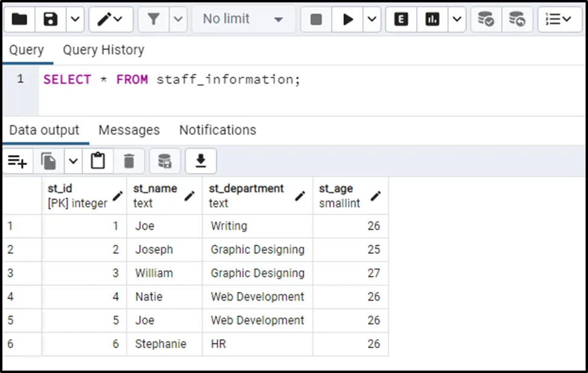Screen dimensions: 588x373
Task: Click the Open File folder icon
Action: click(x=19, y=19)
